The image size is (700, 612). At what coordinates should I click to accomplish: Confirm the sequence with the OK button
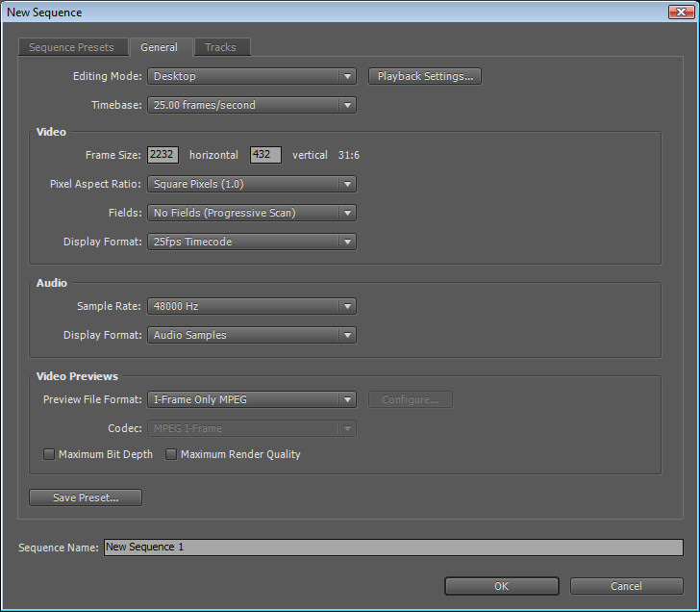pyautogui.click(x=501, y=585)
